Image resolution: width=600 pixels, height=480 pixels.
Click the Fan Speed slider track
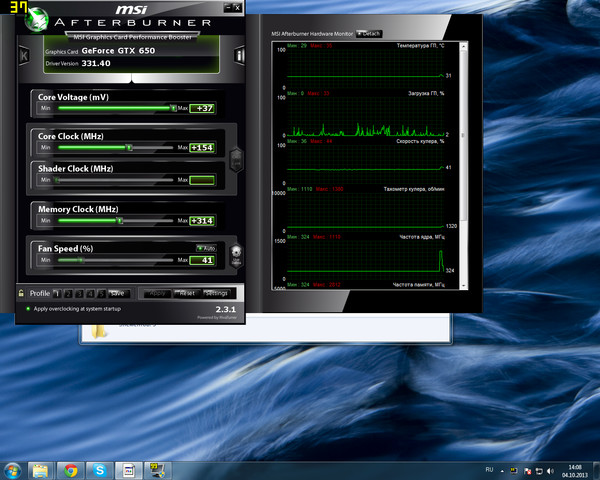(116, 260)
